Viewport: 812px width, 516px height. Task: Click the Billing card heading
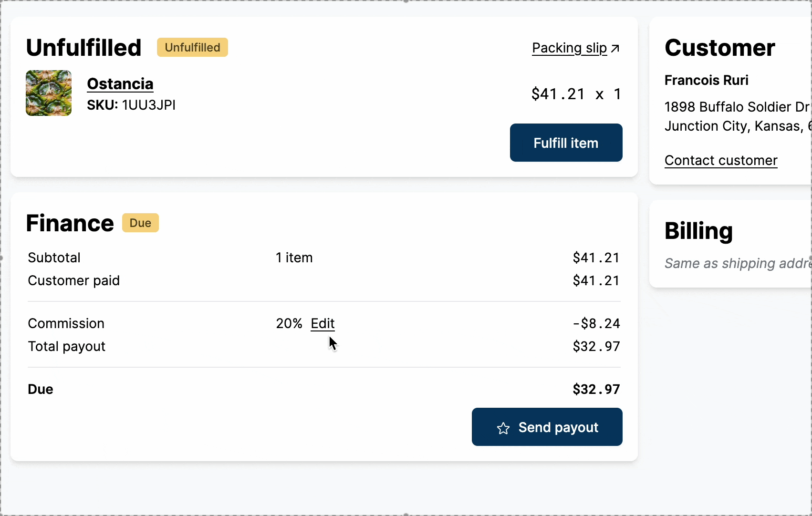click(698, 231)
